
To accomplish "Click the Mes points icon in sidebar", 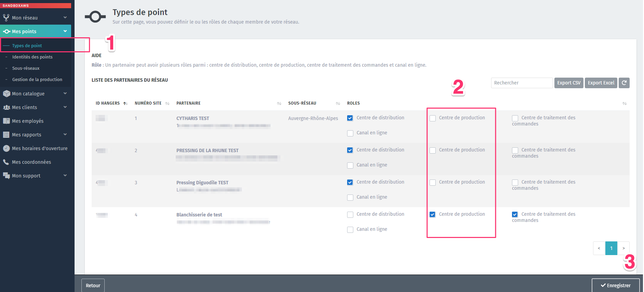I will (x=6, y=31).
